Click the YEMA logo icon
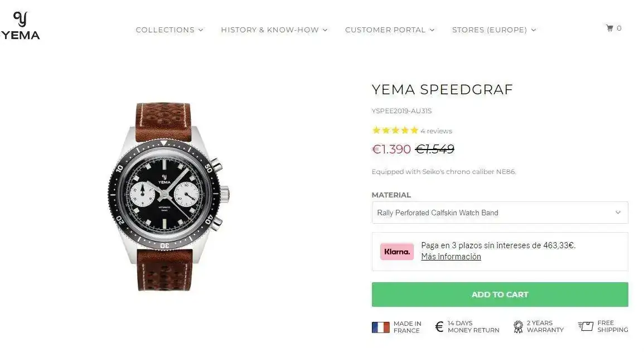 [20, 26]
